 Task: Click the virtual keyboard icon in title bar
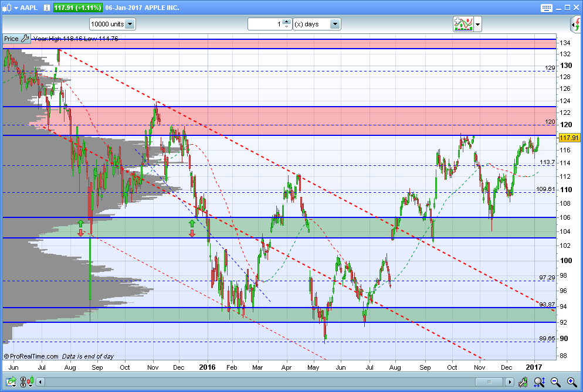(547, 8)
